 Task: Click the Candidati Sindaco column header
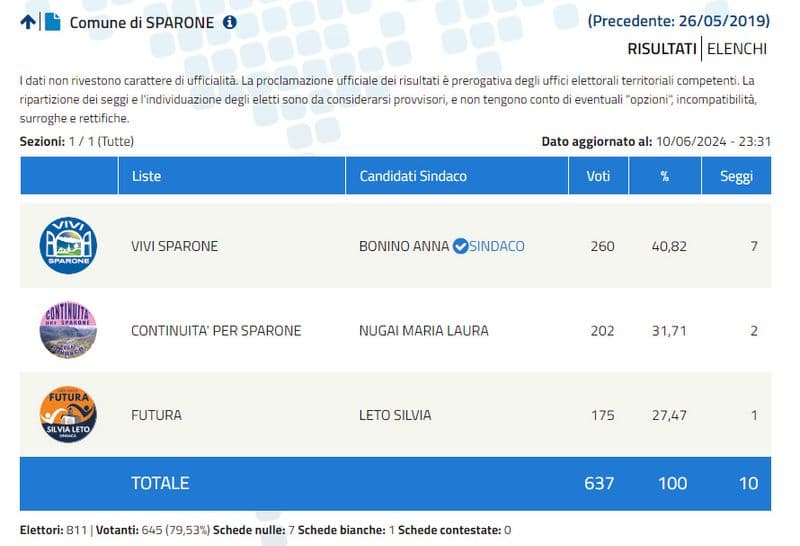[x=413, y=176]
